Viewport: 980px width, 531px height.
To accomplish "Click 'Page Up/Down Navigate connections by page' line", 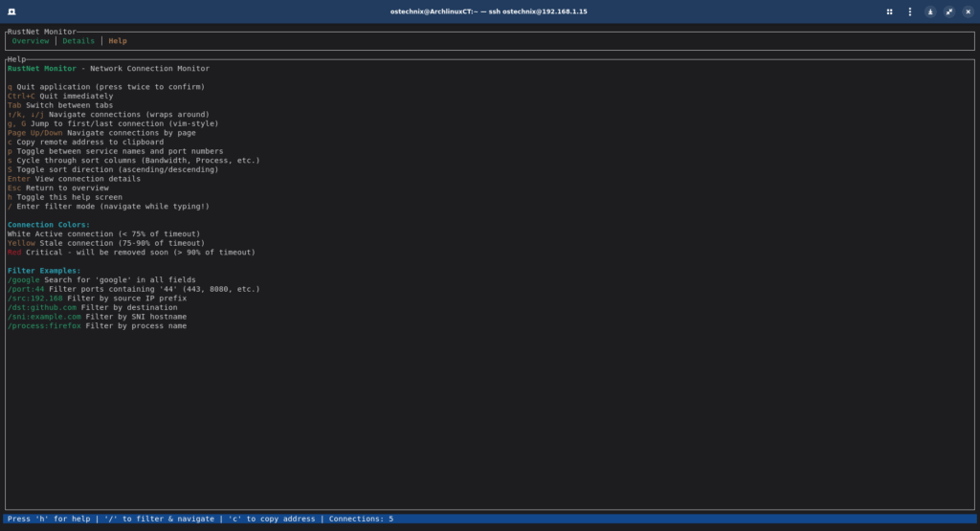I will [x=101, y=132].
